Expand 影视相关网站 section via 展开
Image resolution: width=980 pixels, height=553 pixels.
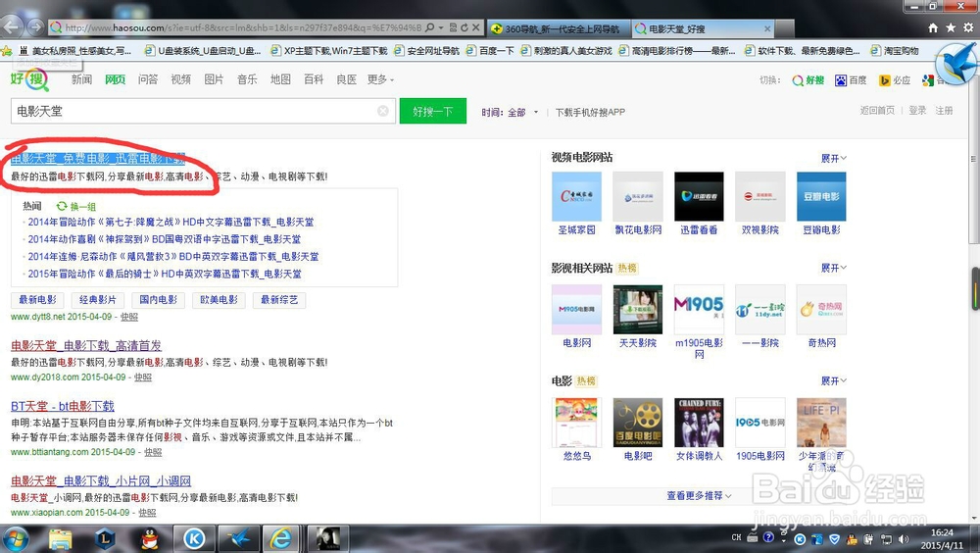[834, 268]
